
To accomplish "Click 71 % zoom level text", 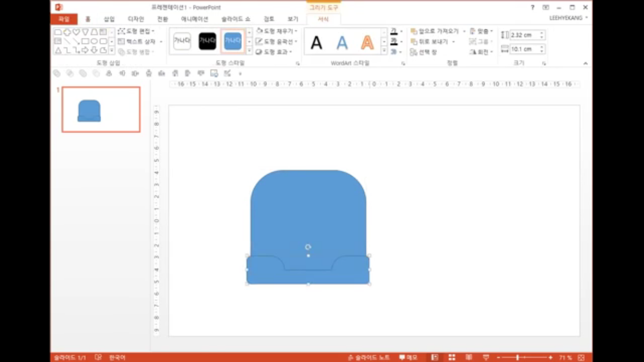I will pyautogui.click(x=566, y=357).
